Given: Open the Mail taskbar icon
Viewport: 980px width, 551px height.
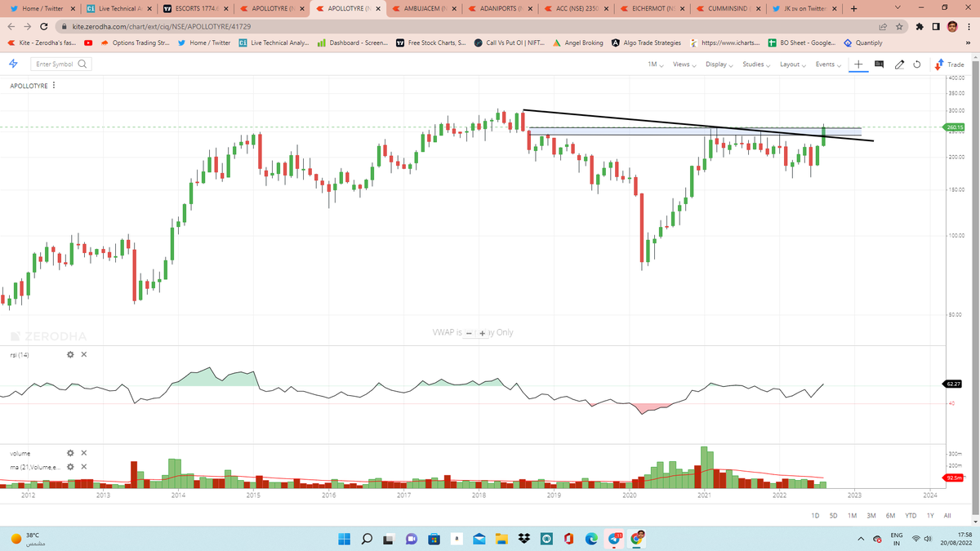Looking at the screenshot, I should (x=479, y=538).
